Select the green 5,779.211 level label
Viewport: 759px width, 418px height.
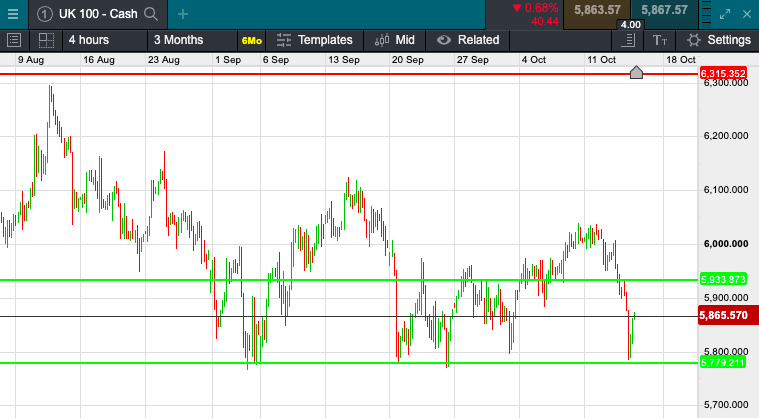[x=723, y=362]
